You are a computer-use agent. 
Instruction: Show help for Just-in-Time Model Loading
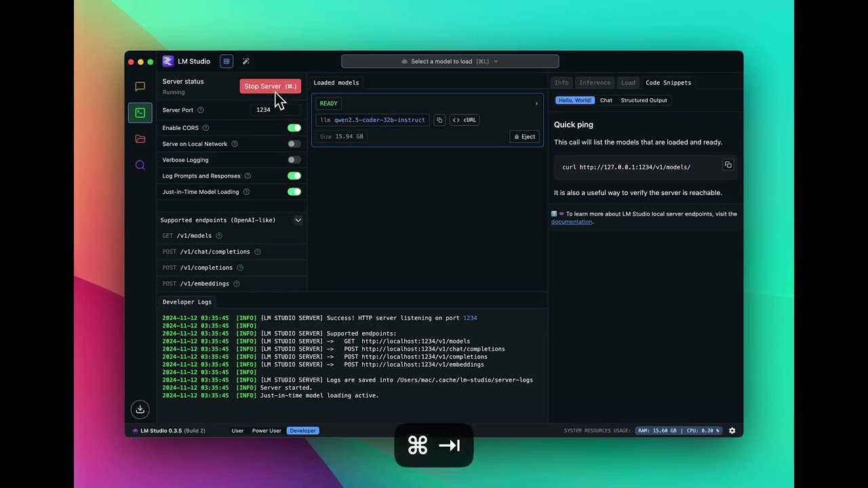(246, 192)
